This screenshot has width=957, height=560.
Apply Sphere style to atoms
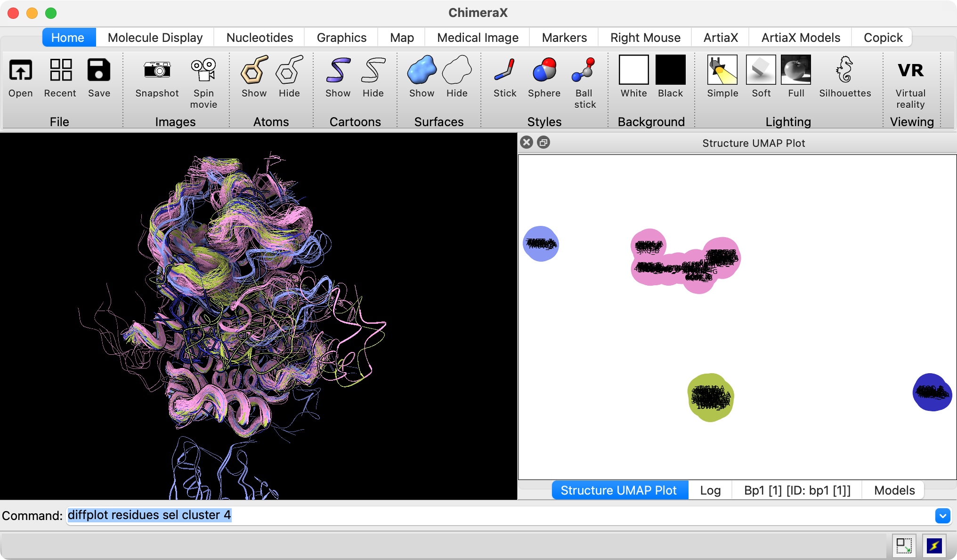pyautogui.click(x=544, y=70)
